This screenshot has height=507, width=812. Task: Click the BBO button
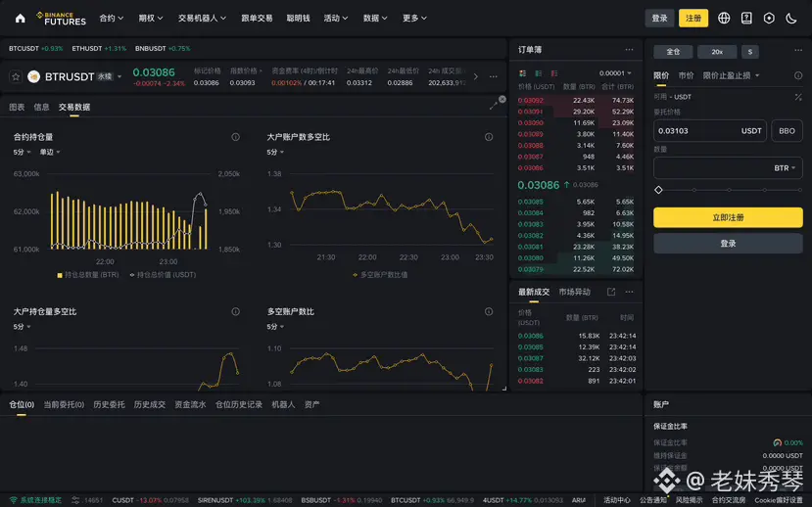click(x=787, y=131)
